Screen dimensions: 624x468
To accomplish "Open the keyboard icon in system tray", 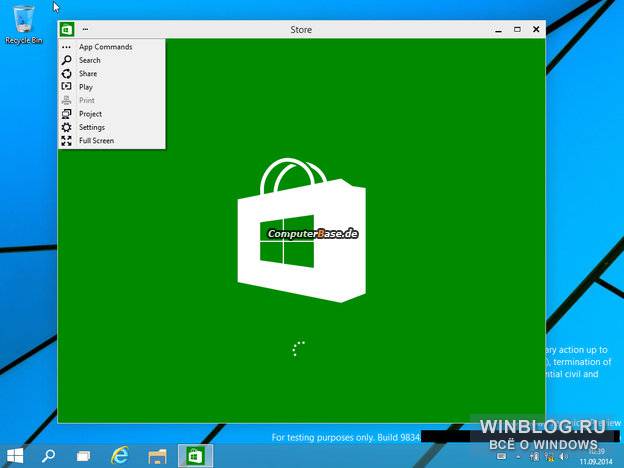I will point(501,456).
